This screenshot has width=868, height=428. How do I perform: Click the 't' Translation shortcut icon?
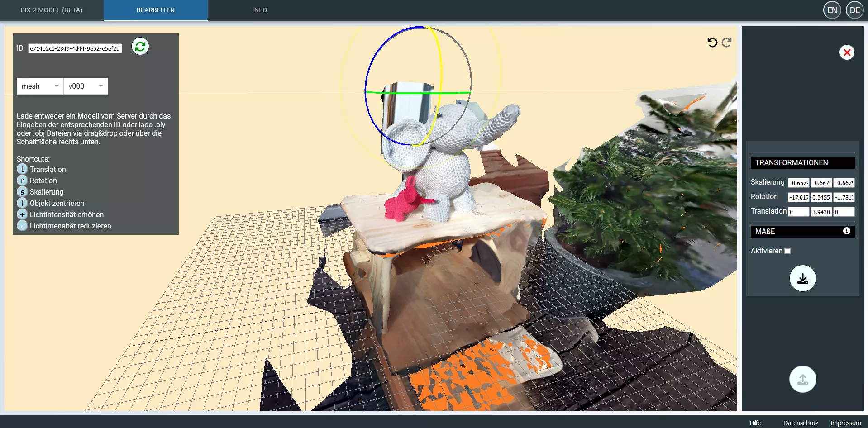(x=22, y=169)
